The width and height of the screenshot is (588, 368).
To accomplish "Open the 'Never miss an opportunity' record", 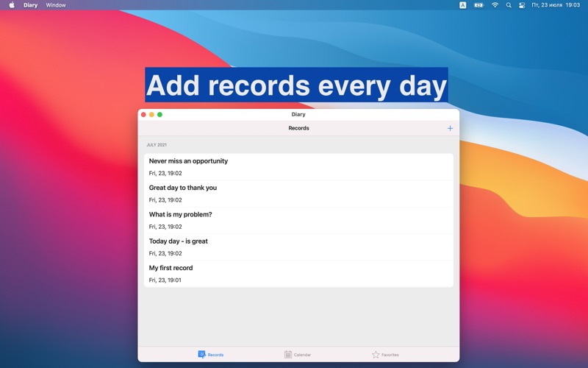I will [x=298, y=167].
